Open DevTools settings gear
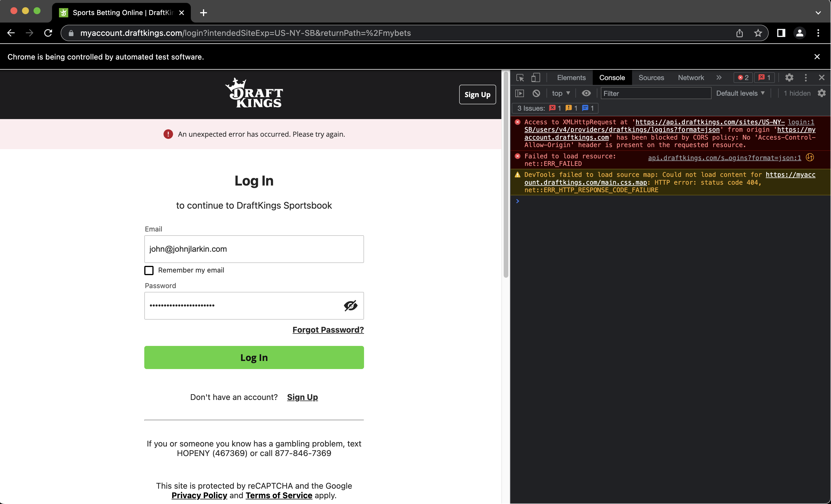 (789, 77)
